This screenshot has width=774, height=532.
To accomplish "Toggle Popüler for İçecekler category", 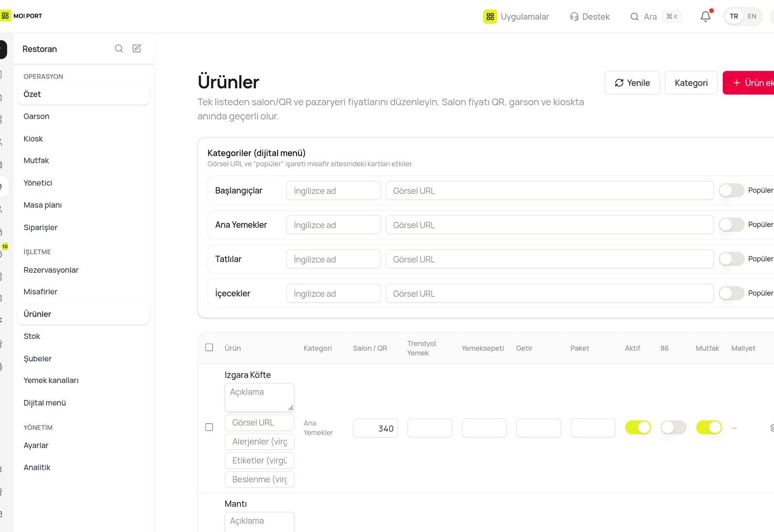I will 731,293.
